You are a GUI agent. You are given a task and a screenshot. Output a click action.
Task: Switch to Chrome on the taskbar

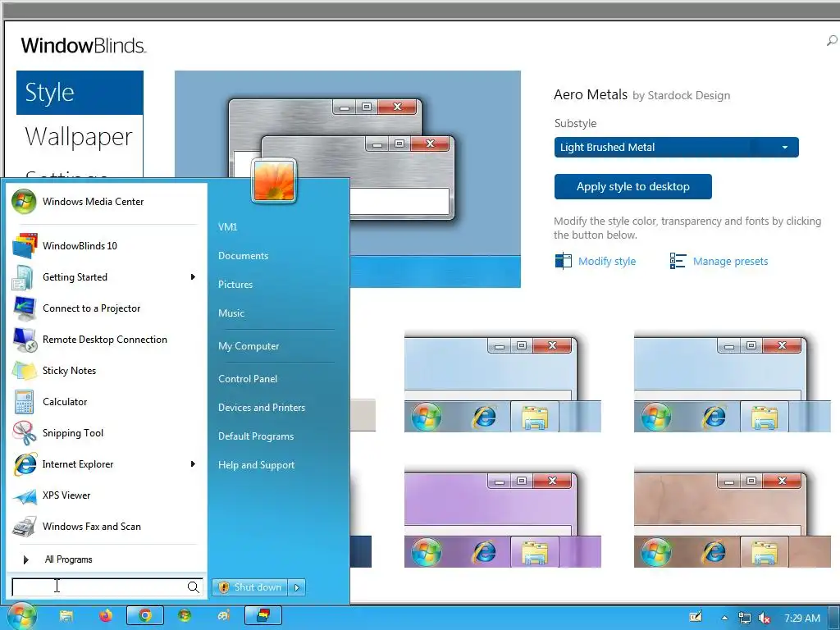click(145, 616)
